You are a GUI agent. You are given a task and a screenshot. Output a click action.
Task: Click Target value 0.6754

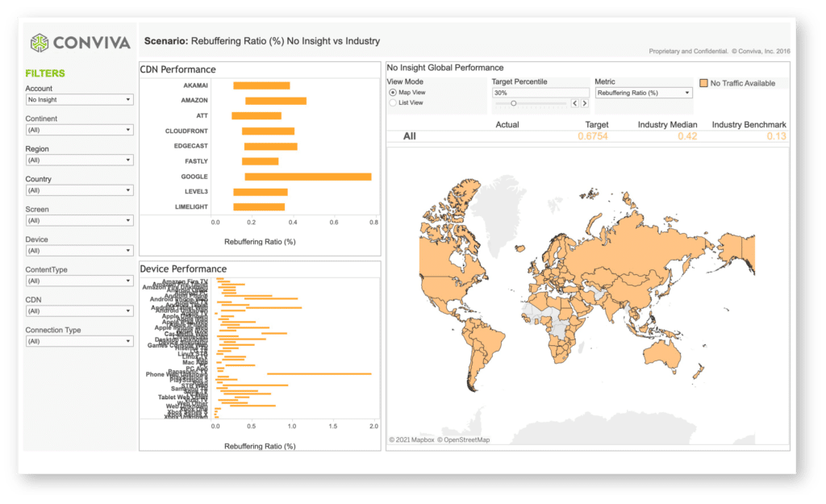pyautogui.click(x=593, y=136)
